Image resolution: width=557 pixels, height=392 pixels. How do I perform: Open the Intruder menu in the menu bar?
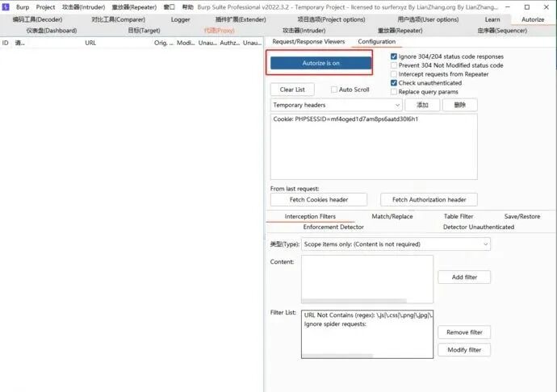tap(83, 7)
